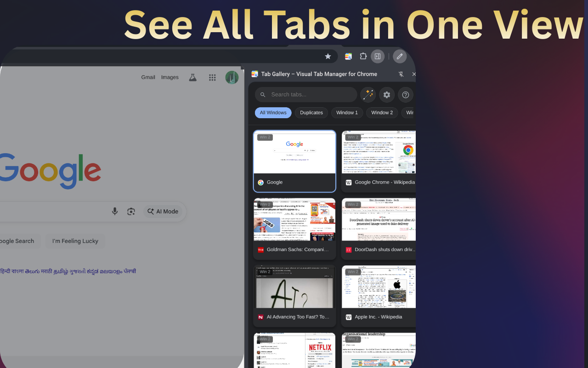Select the Duplicates filter

click(311, 113)
